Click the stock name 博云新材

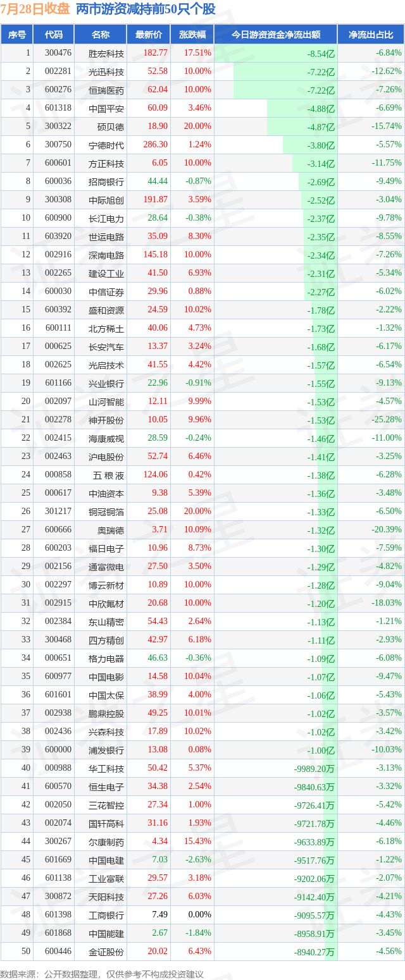coord(106,585)
